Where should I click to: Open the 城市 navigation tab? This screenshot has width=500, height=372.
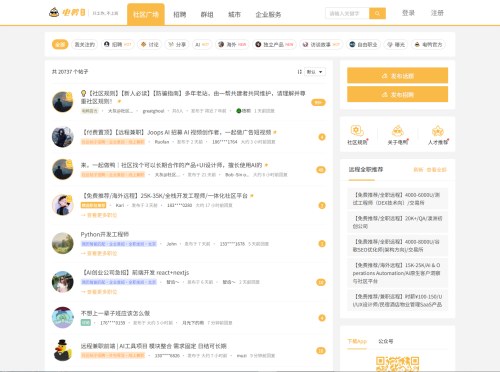coord(234,14)
